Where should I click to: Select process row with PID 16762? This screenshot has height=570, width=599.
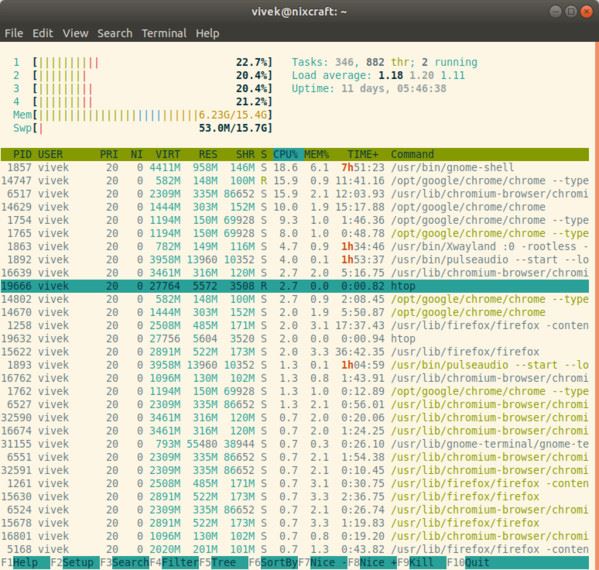(x=295, y=378)
